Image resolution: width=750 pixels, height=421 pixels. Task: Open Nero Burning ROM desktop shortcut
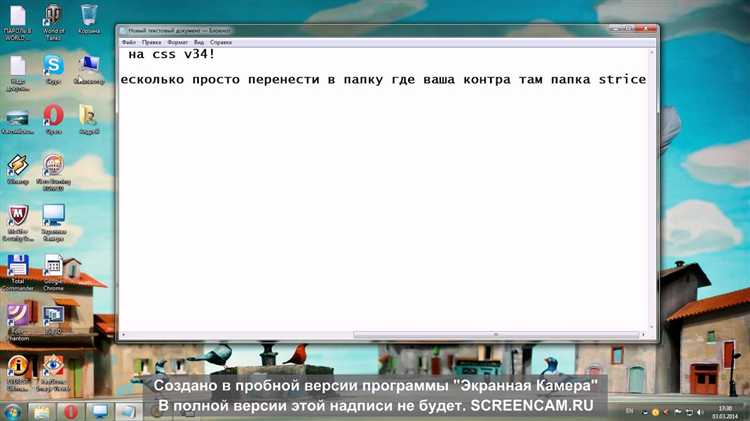(53, 166)
